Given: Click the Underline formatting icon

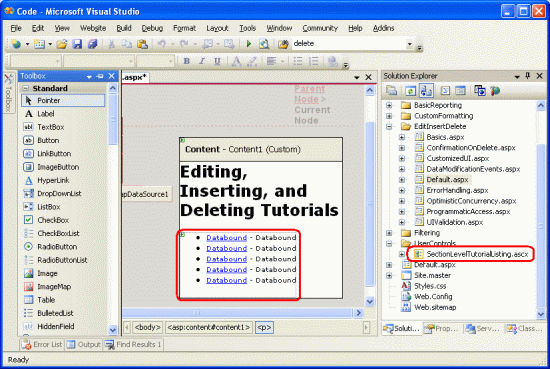Looking at the screenshot, I should coord(217,61).
